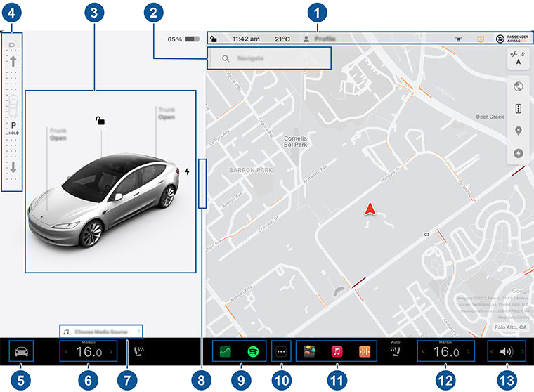Toggle satellite view globe icon on map
Image resolution: width=534 pixels, height=392 pixels.
click(518, 86)
